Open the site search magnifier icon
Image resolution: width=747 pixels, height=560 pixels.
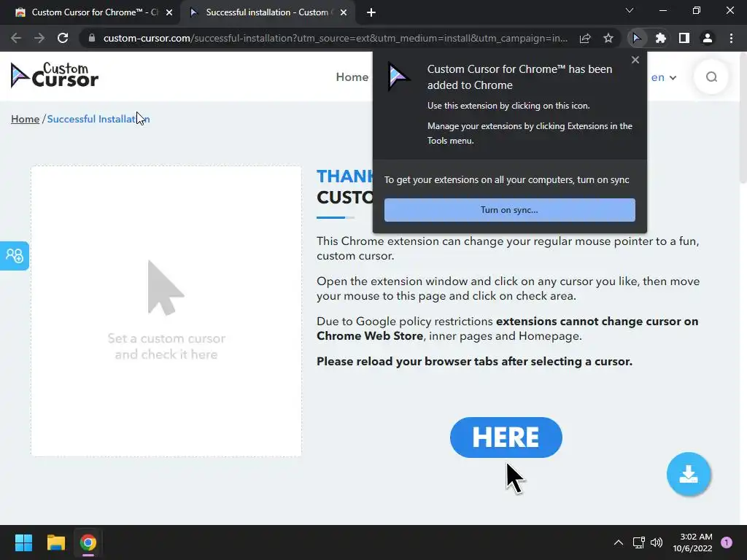pyautogui.click(x=711, y=77)
